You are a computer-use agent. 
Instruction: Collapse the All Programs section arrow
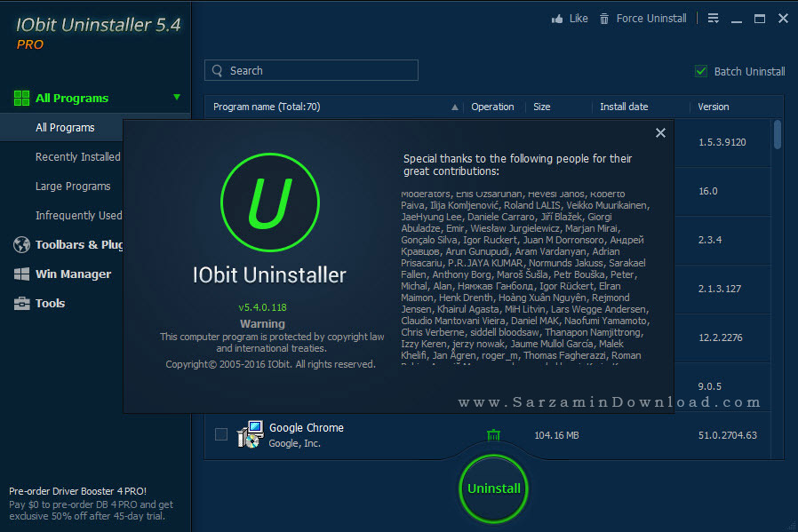177,97
